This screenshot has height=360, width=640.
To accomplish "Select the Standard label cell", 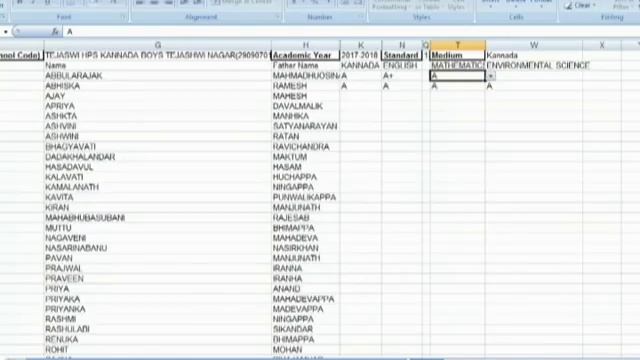I will pos(402,55).
